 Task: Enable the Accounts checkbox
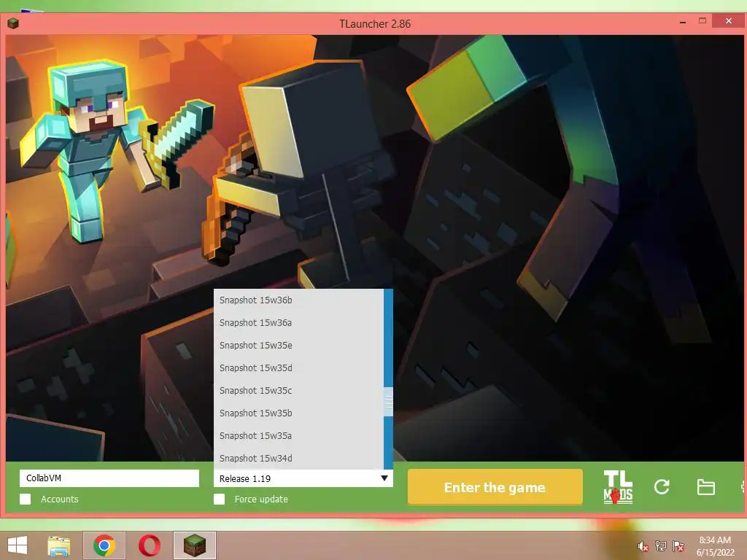tap(26, 499)
